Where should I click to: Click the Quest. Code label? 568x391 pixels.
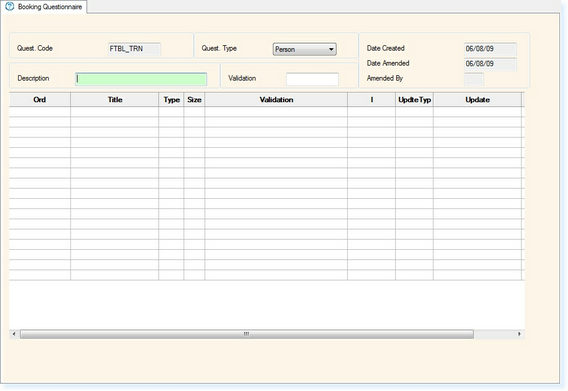tap(35, 48)
